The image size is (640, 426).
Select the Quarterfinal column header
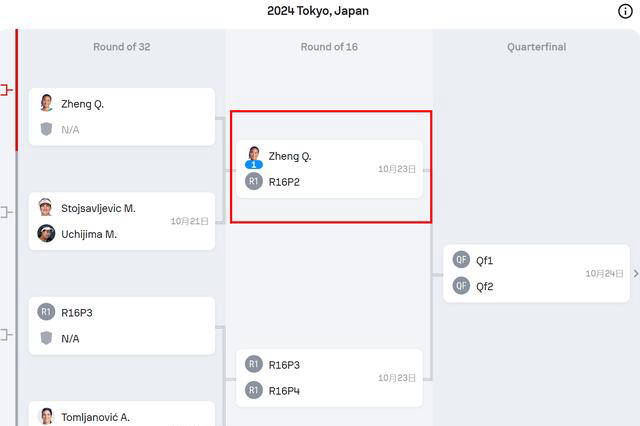click(x=536, y=47)
